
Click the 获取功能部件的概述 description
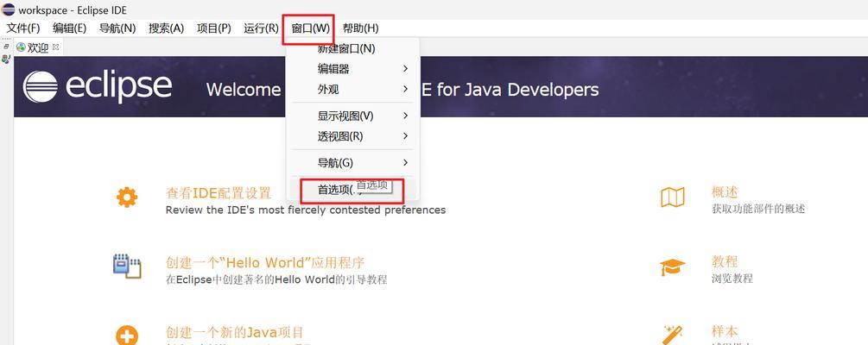coord(758,209)
